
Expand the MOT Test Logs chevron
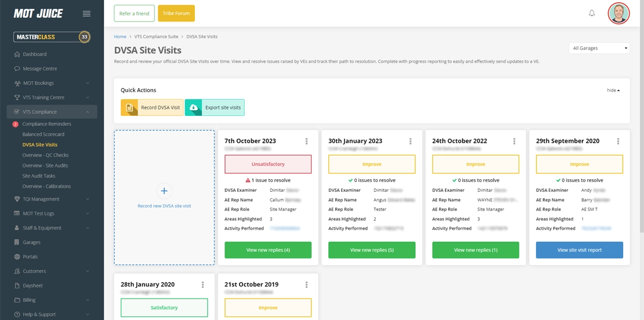[88, 213]
